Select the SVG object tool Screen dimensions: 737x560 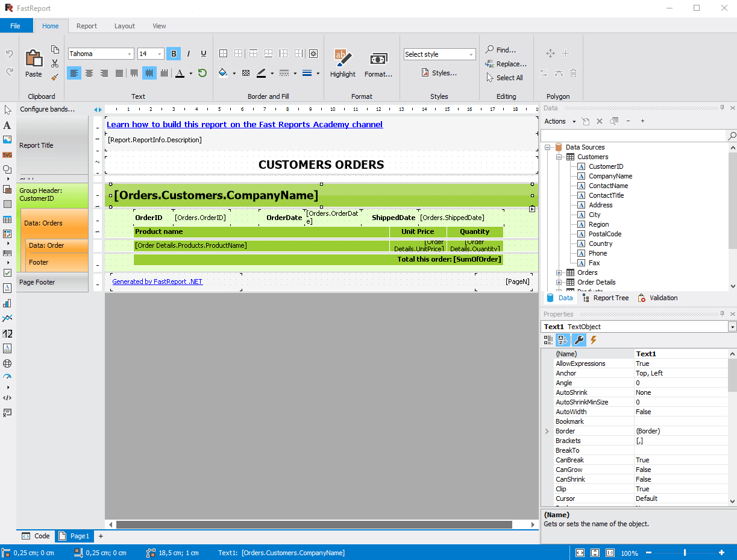coord(7,155)
